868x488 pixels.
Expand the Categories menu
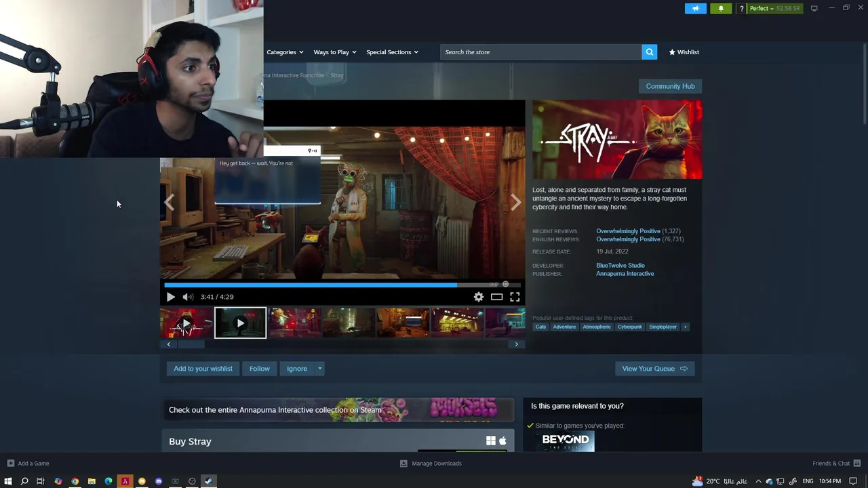pos(285,52)
